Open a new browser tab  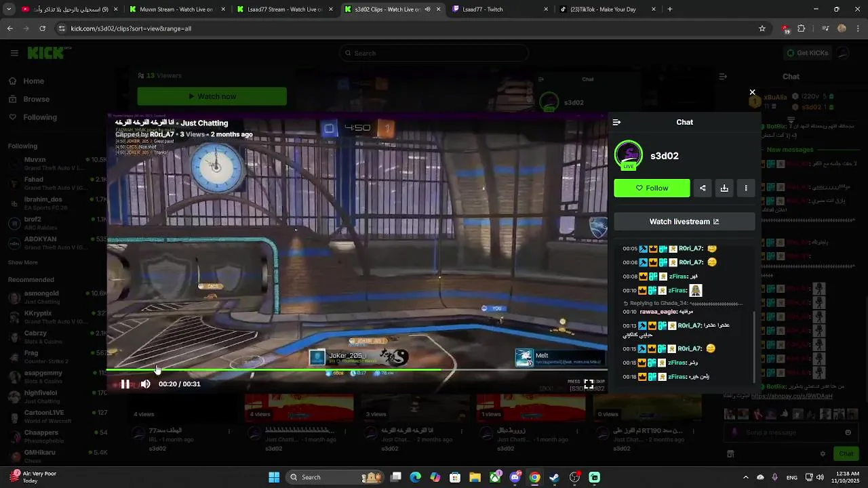point(670,9)
